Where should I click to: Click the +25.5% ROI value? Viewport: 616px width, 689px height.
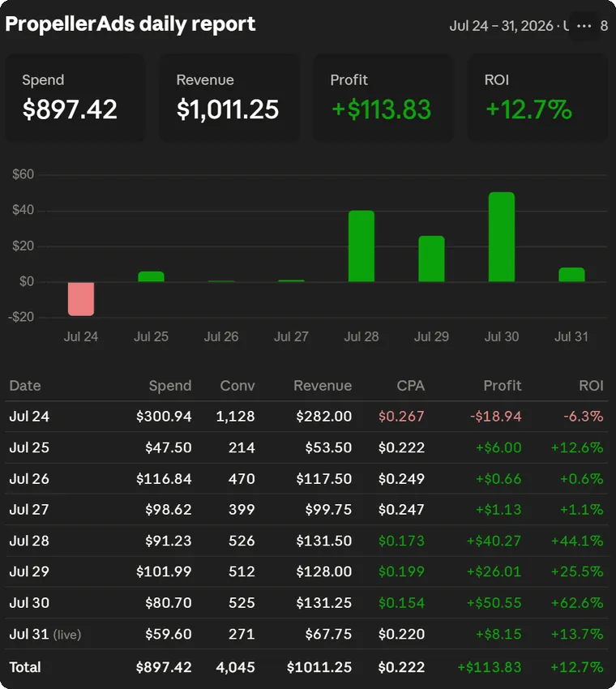click(x=577, y=571)
